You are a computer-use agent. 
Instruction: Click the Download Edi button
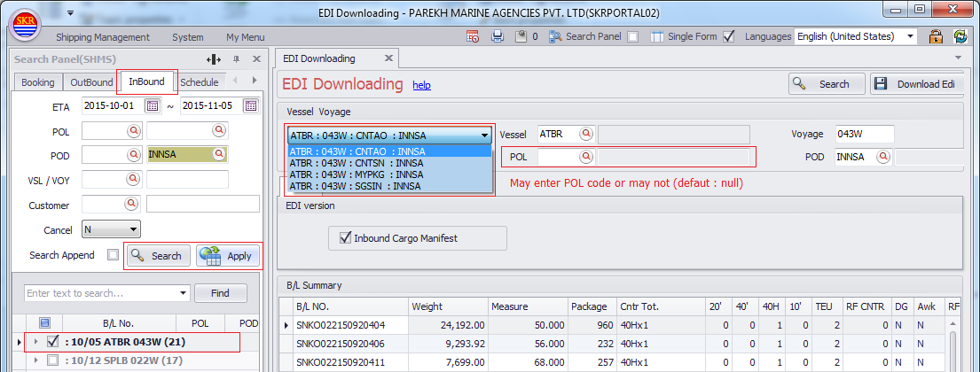click(x=918, y=83)
